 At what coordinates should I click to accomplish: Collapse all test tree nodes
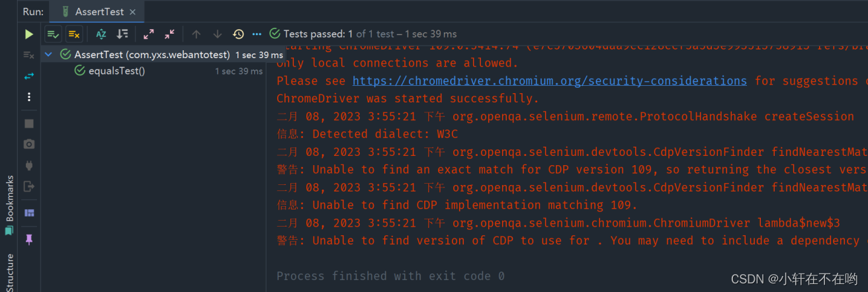169,34
